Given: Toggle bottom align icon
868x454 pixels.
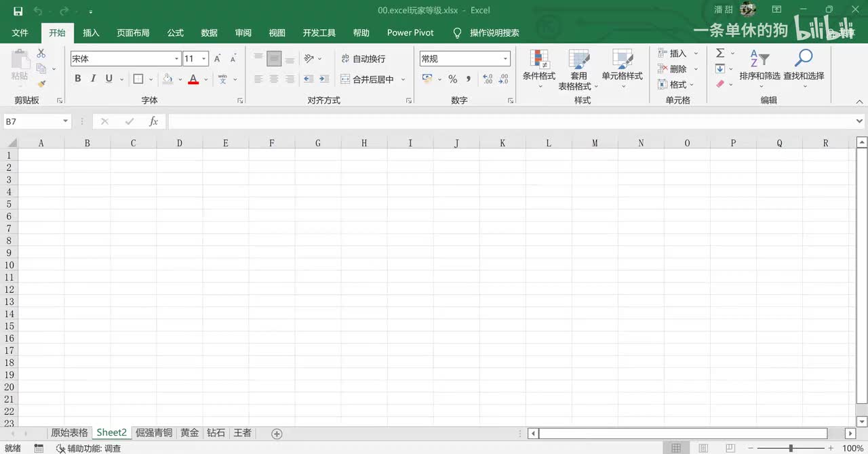Looking at the screenshot, I should point(290,59).
